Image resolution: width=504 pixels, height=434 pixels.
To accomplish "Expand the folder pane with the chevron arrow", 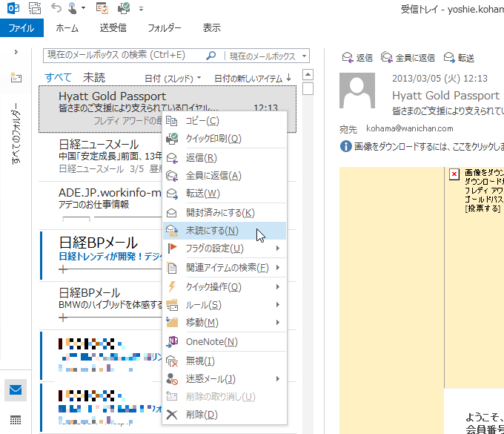I will coord(16,52).
